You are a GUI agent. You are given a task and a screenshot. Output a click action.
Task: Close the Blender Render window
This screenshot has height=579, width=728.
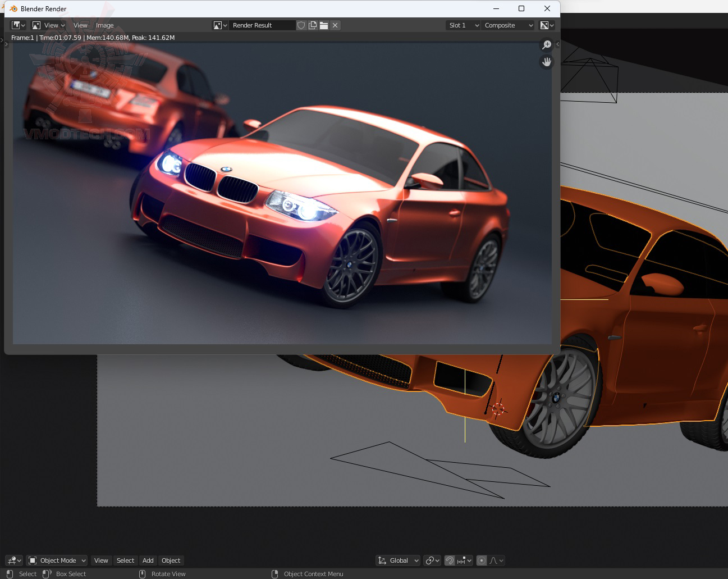(x=547, y=8)
